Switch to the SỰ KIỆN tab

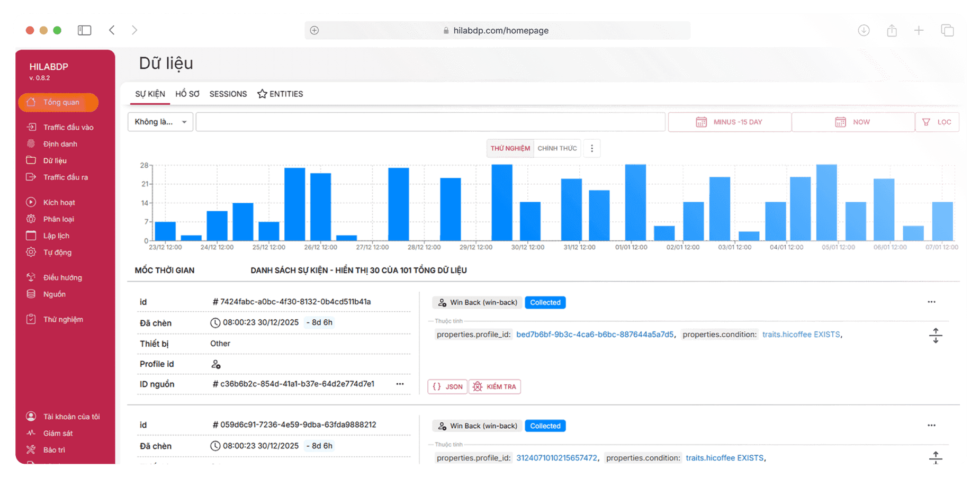coord(150,94)
